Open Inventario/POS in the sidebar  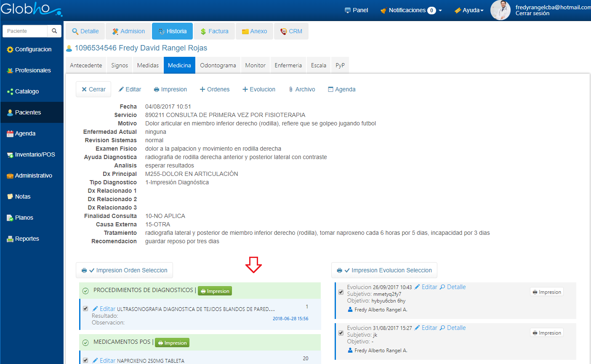click(35, 154)
